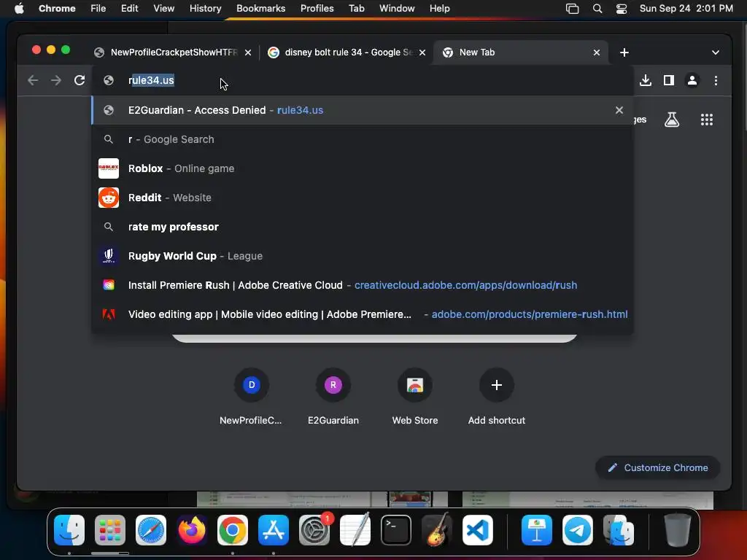The width and height of the screenshot is (747, 560).
Task: Open Visual Studio Code from the Dock
Action: tap(478, 530)
